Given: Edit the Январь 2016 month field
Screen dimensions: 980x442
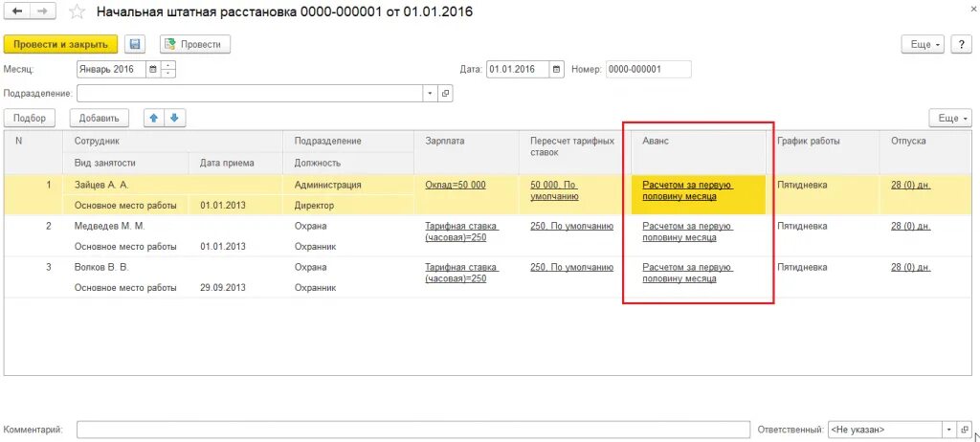Looking at the screenshot, I should click(x=111, y=70).
